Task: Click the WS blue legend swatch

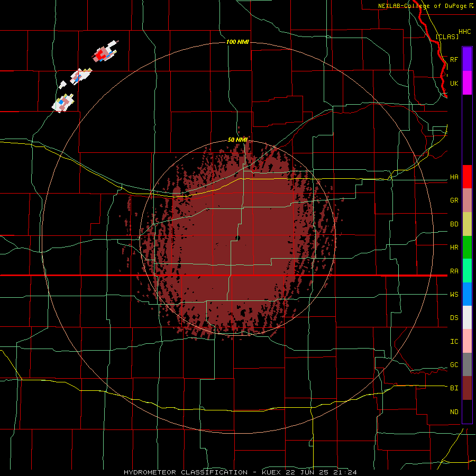Action: [467, 294]
